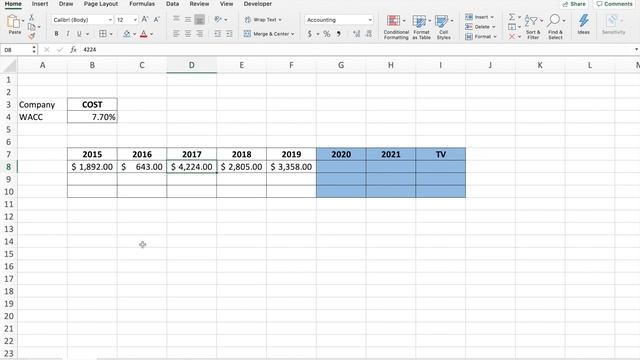
Task: Toggle Bold formatting
Action: (x=56, y=34)
